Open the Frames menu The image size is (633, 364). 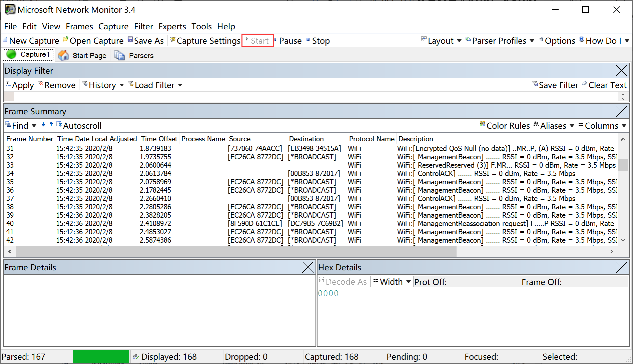(x=79, y=26)
